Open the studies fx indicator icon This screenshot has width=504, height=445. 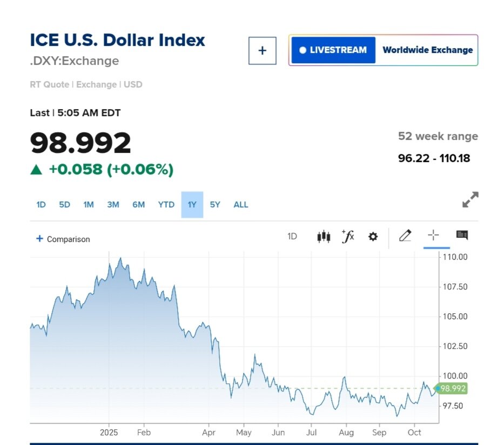click(x=348, y=236)
